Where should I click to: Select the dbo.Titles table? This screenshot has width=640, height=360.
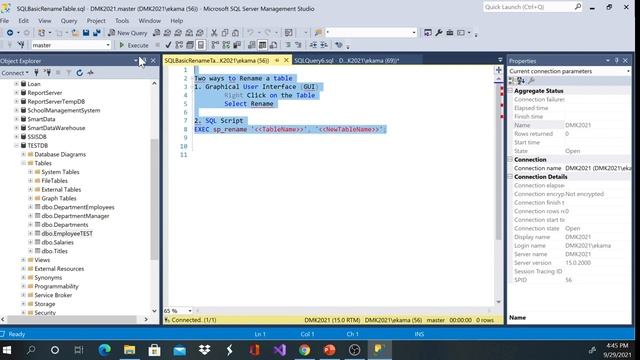point(54,251)
